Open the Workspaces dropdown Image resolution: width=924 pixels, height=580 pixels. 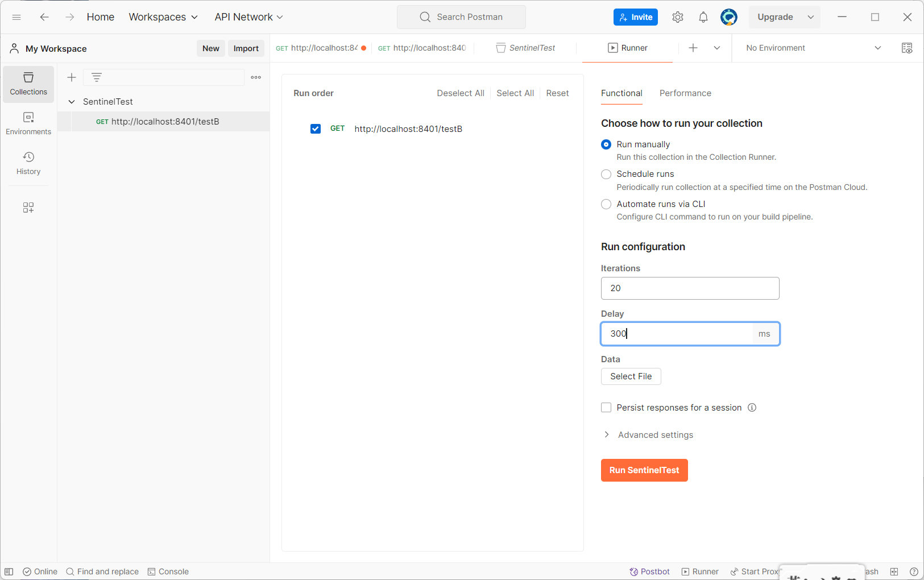coord(163,17)
